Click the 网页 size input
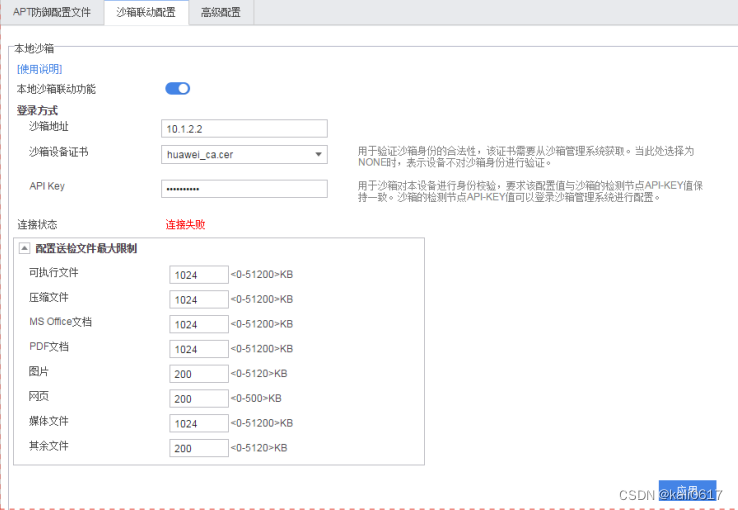 click(199, 398)
